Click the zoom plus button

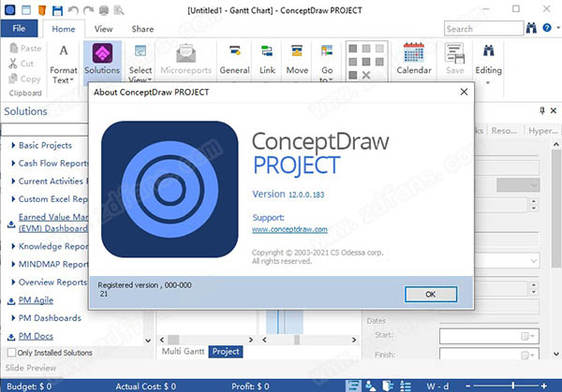click(x=544, y=385)
